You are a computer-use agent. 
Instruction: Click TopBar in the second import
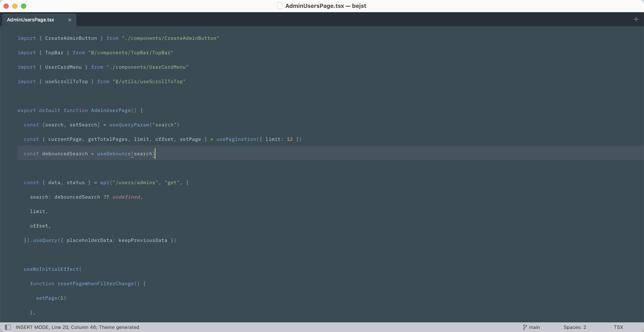coord(54,52)
